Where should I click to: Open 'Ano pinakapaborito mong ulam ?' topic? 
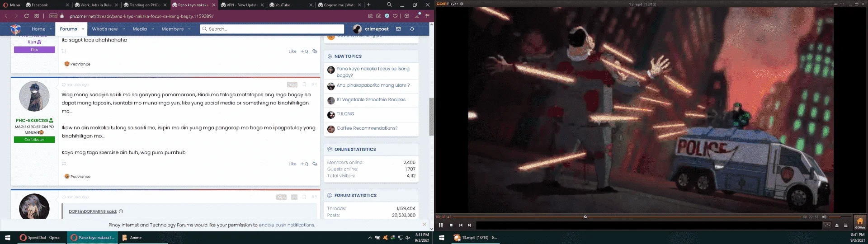coord(373,85)
